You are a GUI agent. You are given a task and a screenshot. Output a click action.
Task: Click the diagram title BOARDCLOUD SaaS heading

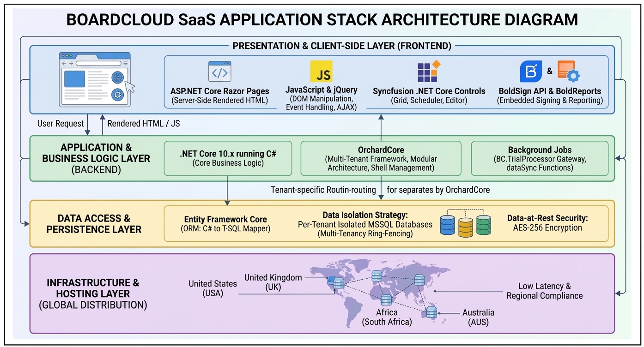[x=322, y=19]
